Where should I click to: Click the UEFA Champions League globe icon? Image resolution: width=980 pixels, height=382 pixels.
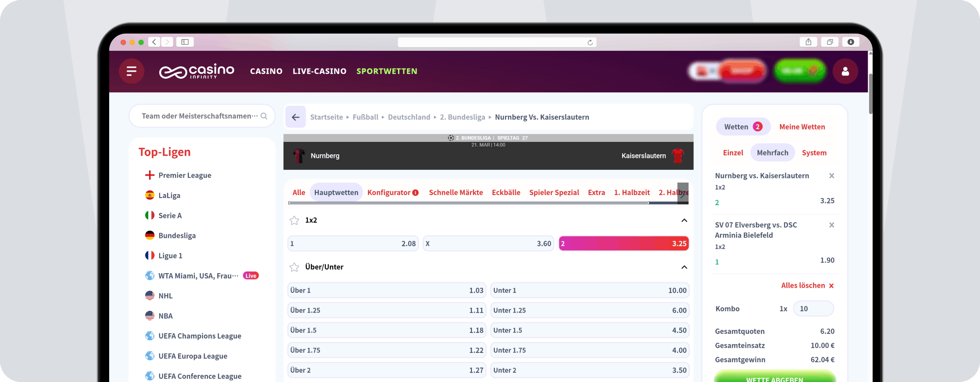click(x=150, y=336)
